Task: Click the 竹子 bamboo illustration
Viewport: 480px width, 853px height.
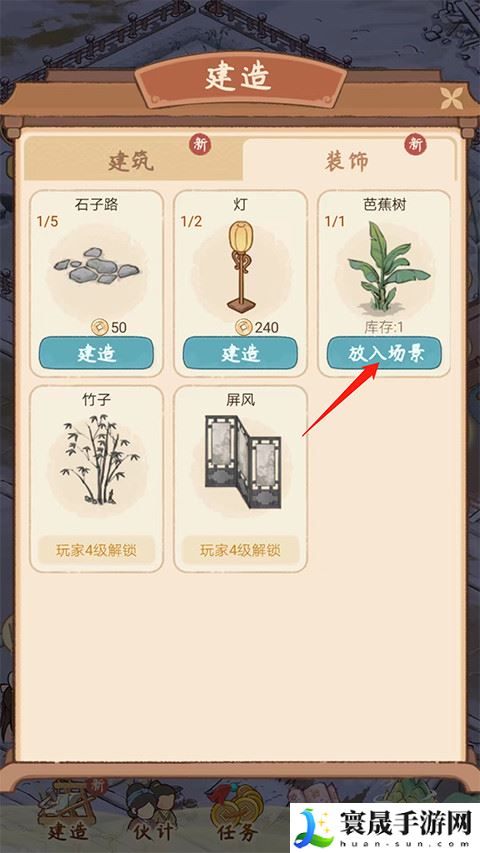Action: tap(97, 458)
